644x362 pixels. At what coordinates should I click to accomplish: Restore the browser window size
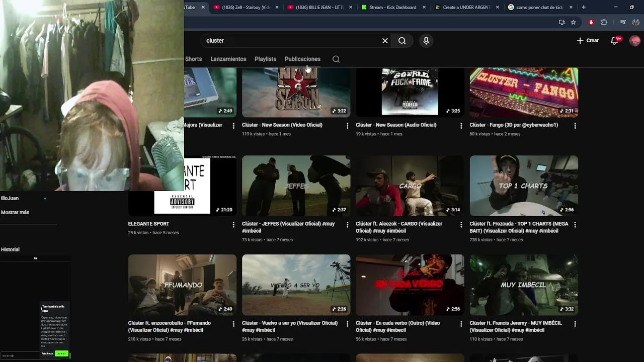click(632, 7)
